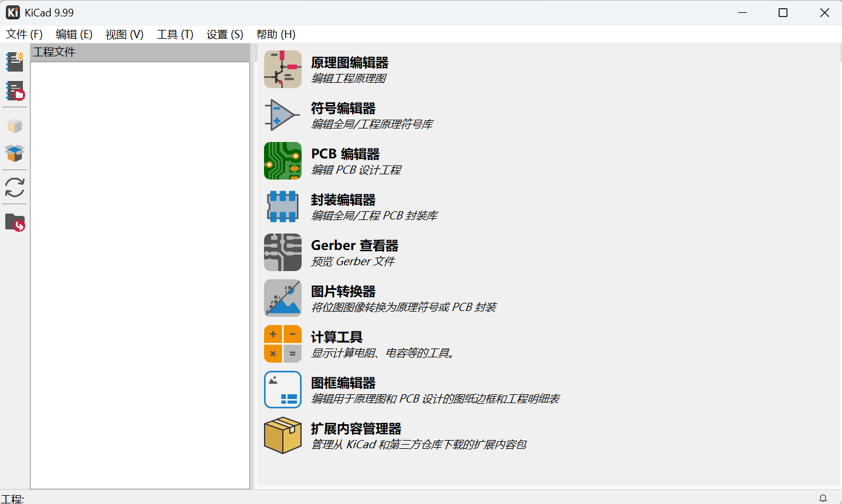The height and width of the screenshot is (504, 842).
Task: Click the 工程: label in status bar
Action: pos(12,499)
